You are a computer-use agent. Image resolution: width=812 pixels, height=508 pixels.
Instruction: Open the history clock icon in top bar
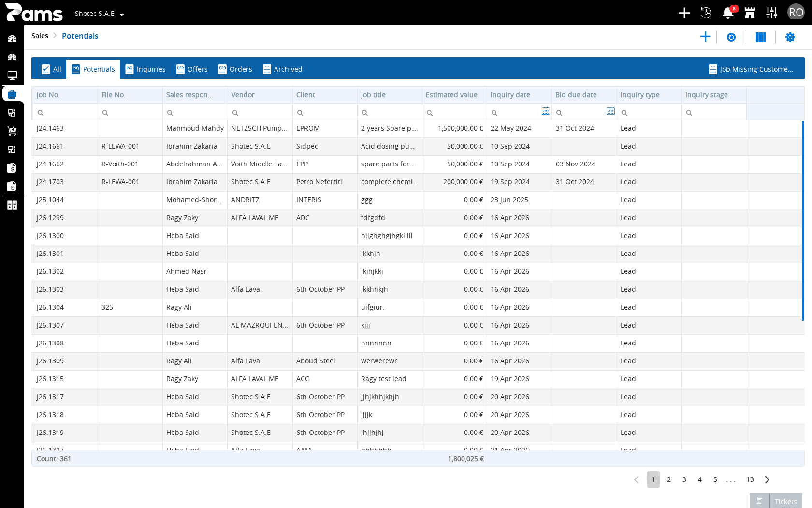coord(706,13)
